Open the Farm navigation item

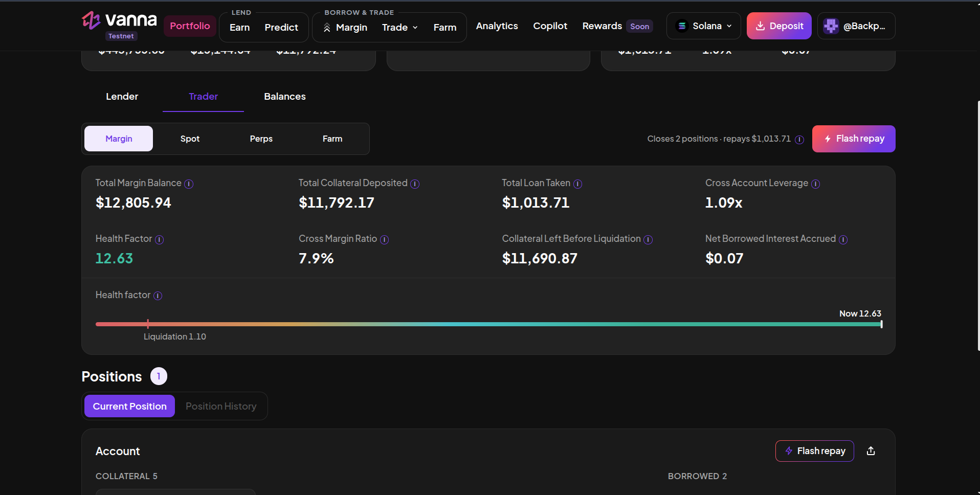(x=445, y=28)
